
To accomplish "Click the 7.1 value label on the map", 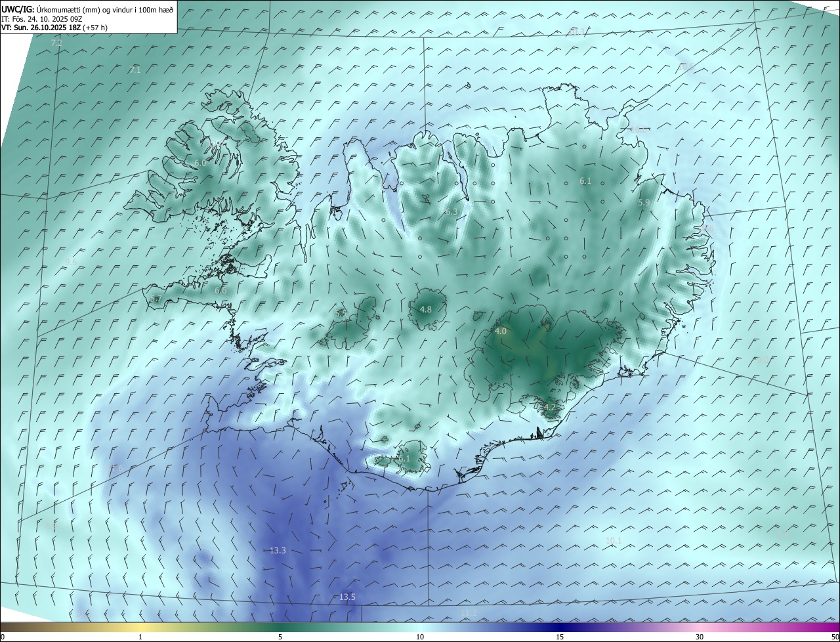I will coord(135,70).
